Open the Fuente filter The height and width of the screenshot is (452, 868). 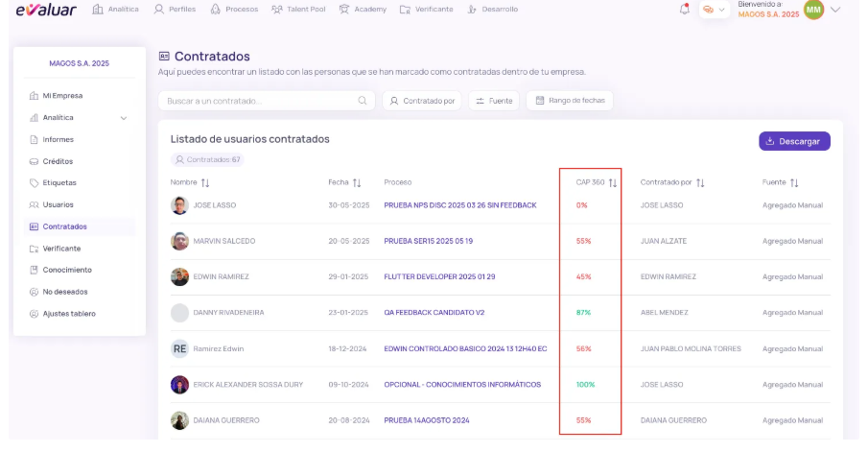(x=494, y=101)
